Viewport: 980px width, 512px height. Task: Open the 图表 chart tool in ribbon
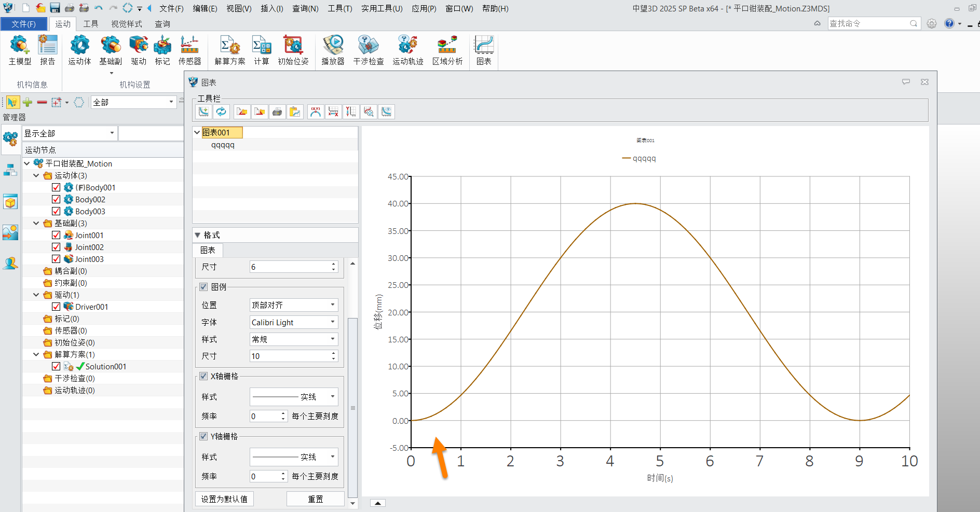point(484,50)
